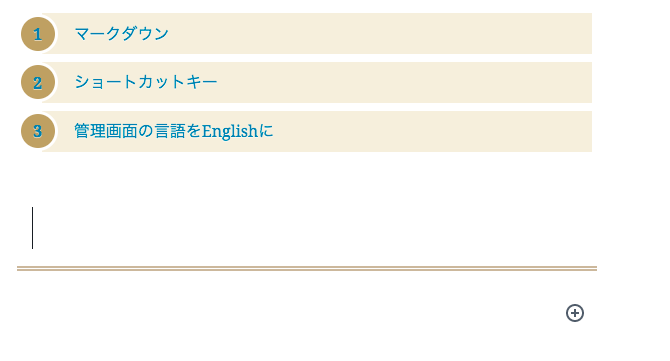Place caret right after Englishに text
This screenshot has width=670, height=361.
coord(274,131)
